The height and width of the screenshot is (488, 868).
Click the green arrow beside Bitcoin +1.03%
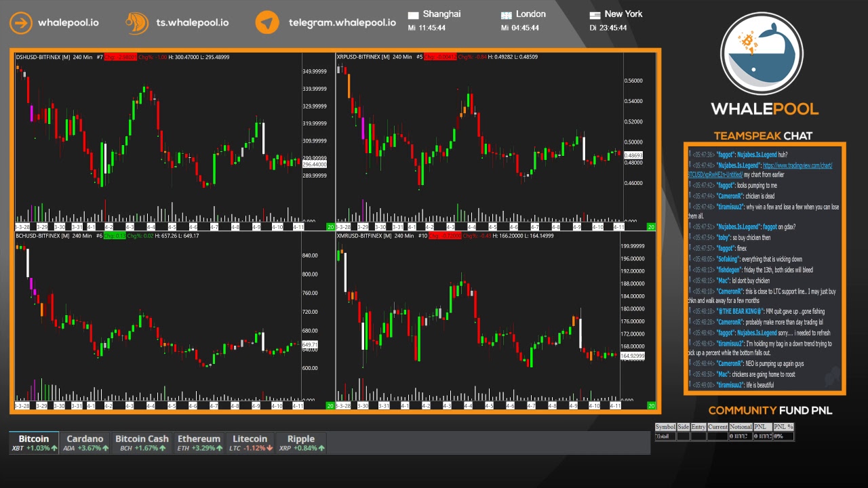point(54,448)
